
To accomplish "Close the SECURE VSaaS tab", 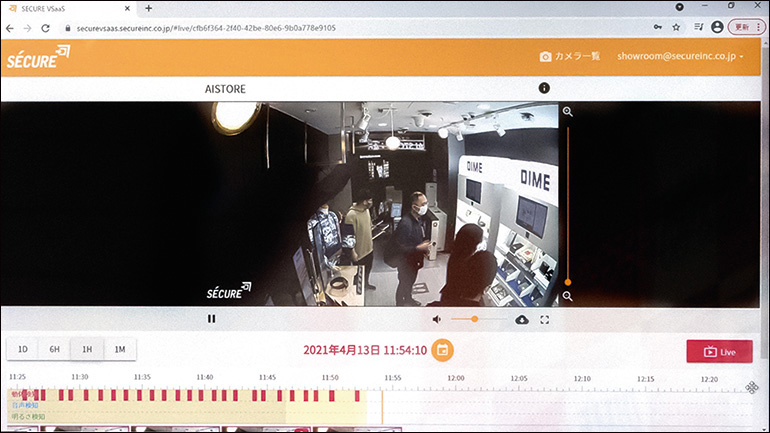I will (127, 8).
